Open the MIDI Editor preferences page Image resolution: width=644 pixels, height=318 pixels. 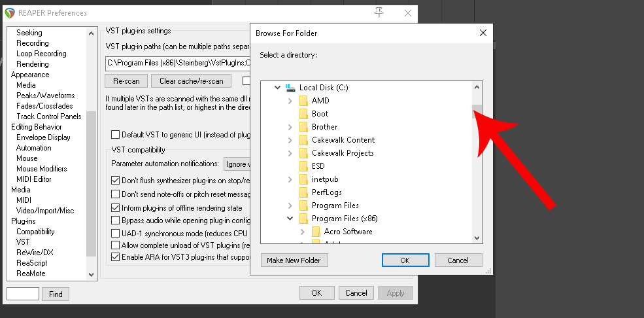click(34, 179)
